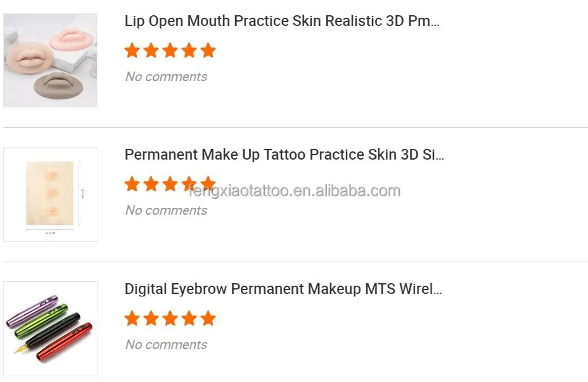Open the Lip Open Mouth Practice Skin title
This screenshot has height=382, width=588.
[282, 21]
